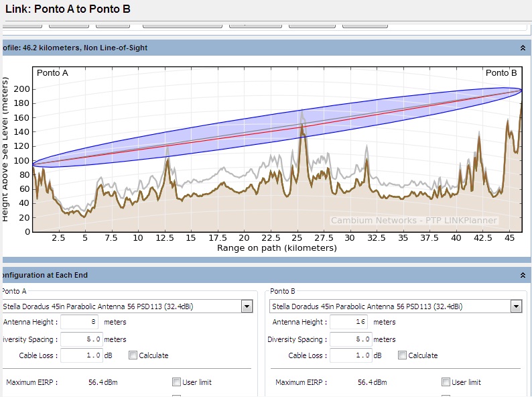
Task: Select the Ponto A Diversity Spacing field
Action: point(82,339)
